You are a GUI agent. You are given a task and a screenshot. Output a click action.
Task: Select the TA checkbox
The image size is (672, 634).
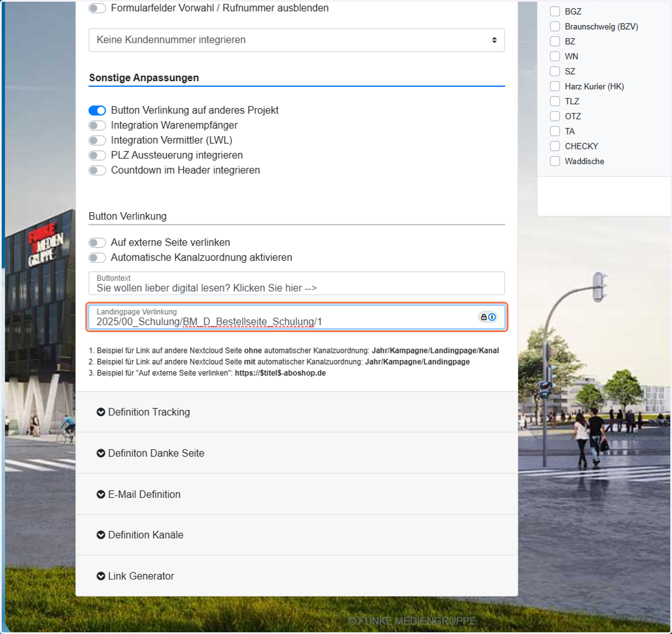pos(555,131)
